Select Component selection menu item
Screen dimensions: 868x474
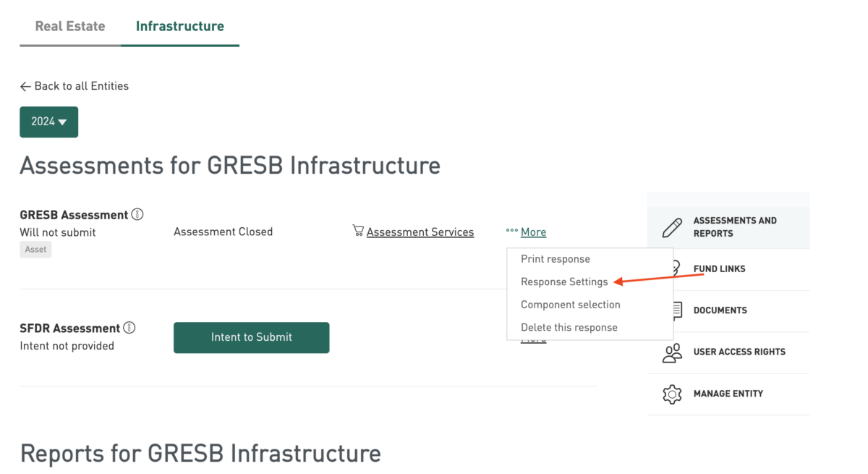[x=571, y=305]
